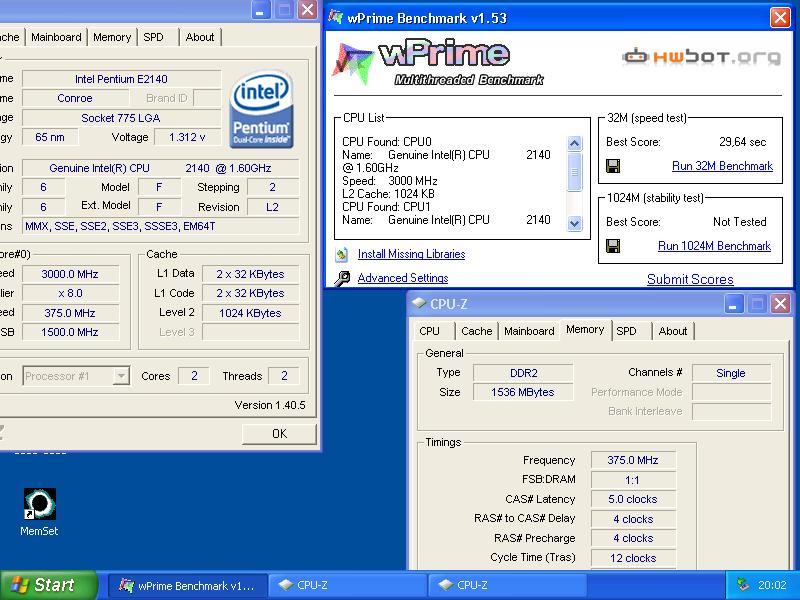This screenshot has width=800, height=600.
Task: Click 'L2 Cache: 1024 KB' in CPU List
Action: [x=388, y=194]
